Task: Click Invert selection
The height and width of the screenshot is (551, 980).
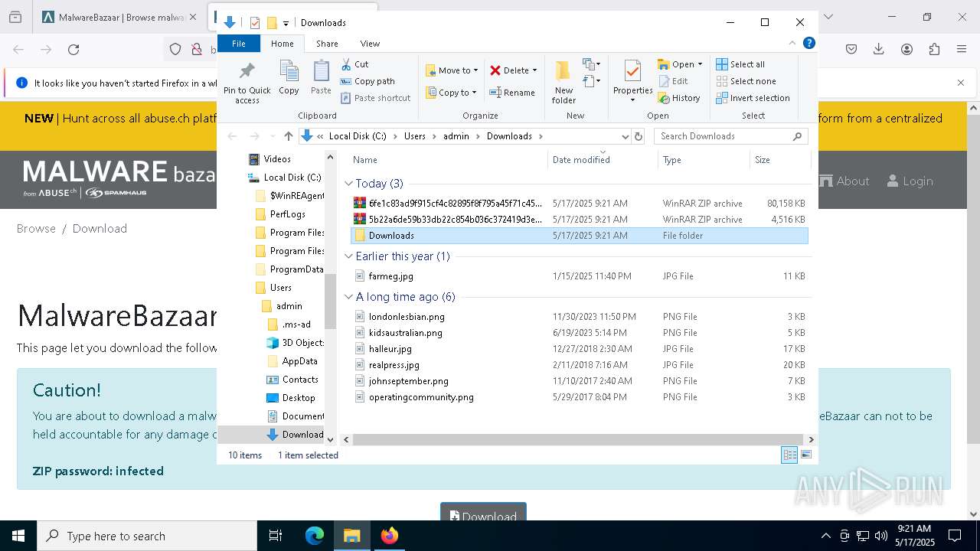Action: coord(753,98)
